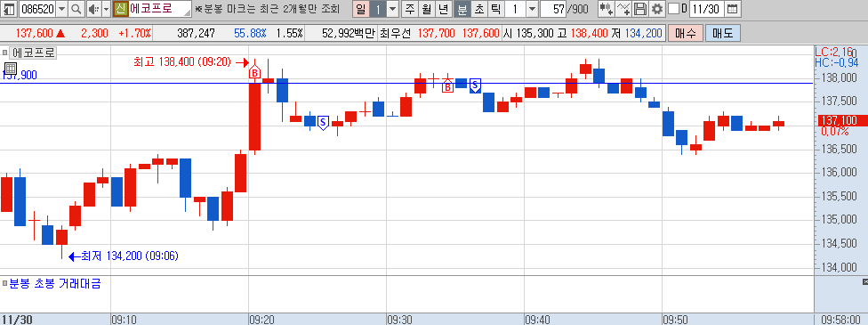Select the 년 yearly period button
The height and width of the screenshot is (325, 868).
tap(444, 9)
